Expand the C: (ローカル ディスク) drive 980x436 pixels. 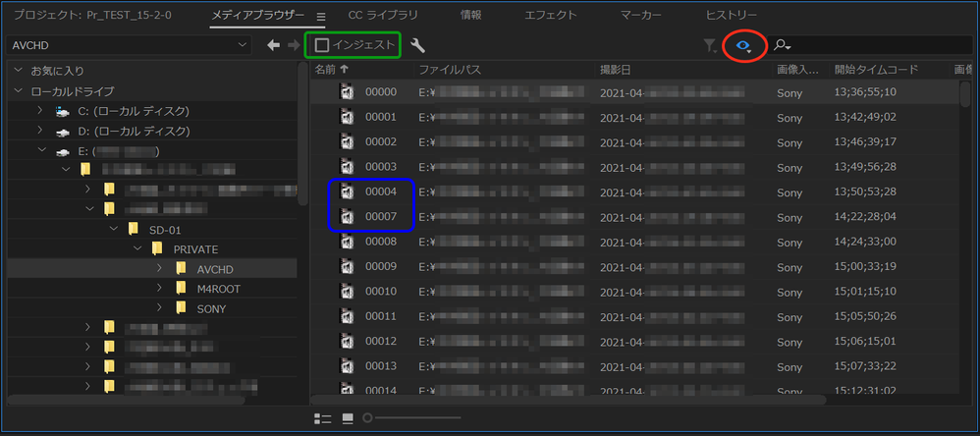click(x=40, y=111)
